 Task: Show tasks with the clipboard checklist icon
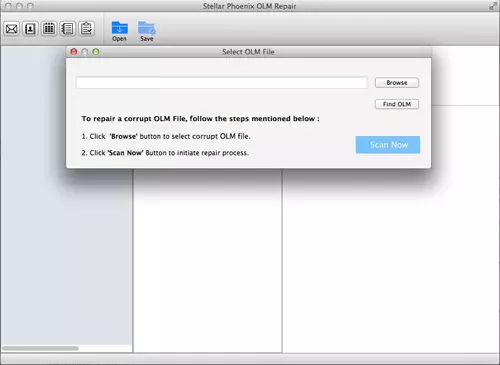pyautogui.click(x=87, y=29)
